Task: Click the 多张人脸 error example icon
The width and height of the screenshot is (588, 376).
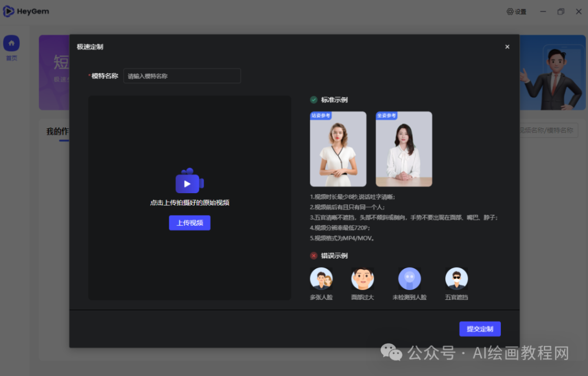Action: tap(321, 279)
